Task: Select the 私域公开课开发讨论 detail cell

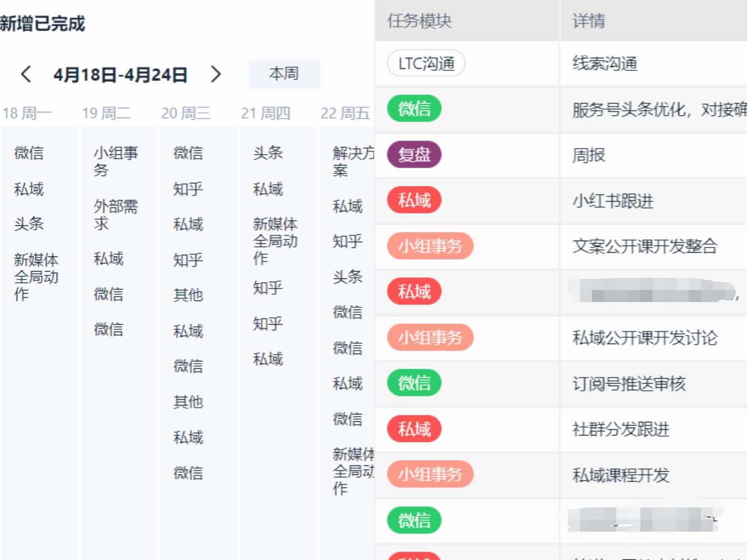Action: click(653, 337)
